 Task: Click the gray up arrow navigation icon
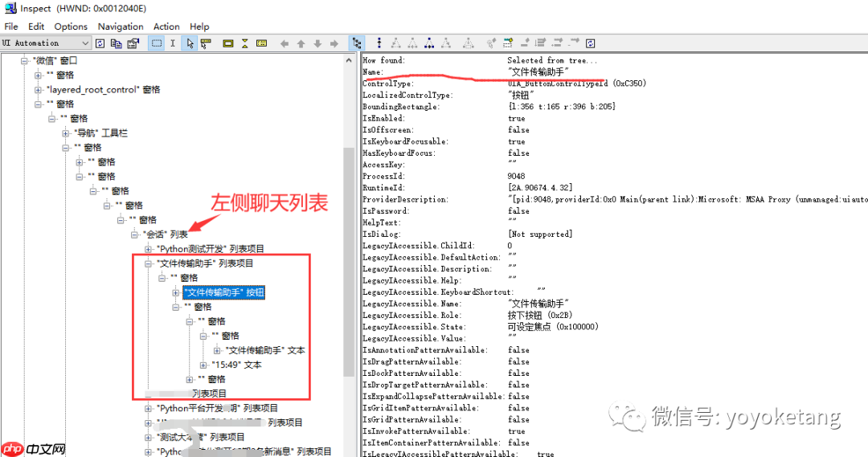[301, 43]
